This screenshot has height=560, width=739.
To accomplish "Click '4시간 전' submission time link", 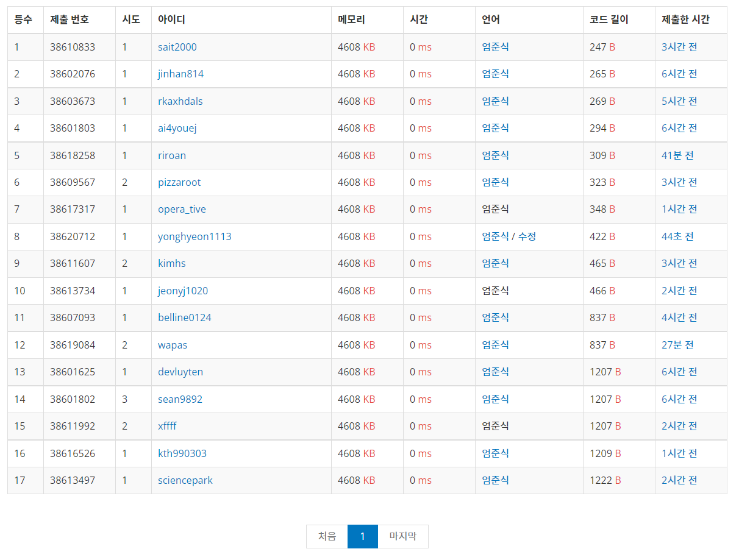I will click(679, 317).
